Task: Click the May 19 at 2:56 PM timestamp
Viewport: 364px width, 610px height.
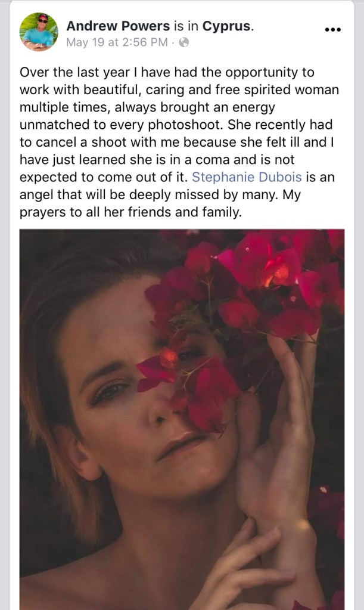Action: pos(116,42)
